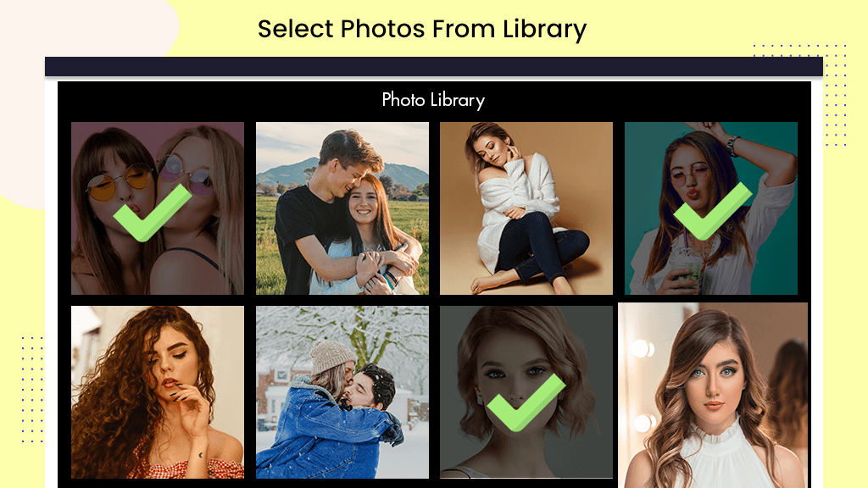Click the Photo Library title
Screen dimensions: 868x488
click(x=433, y=100)
